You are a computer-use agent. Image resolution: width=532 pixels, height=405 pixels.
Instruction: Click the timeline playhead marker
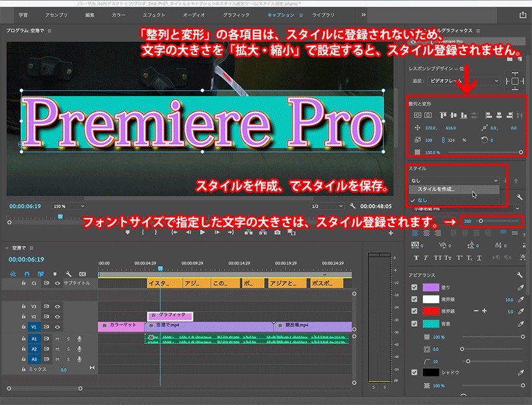[160, 269]
